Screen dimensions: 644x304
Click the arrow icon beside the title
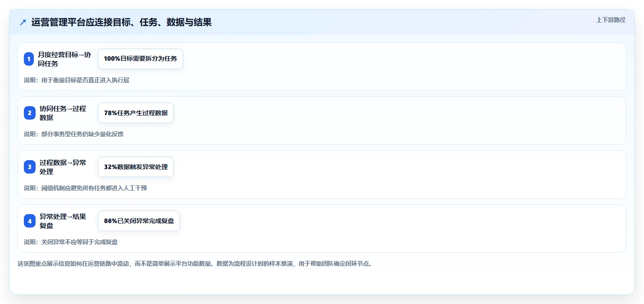(x=23, y=22)
